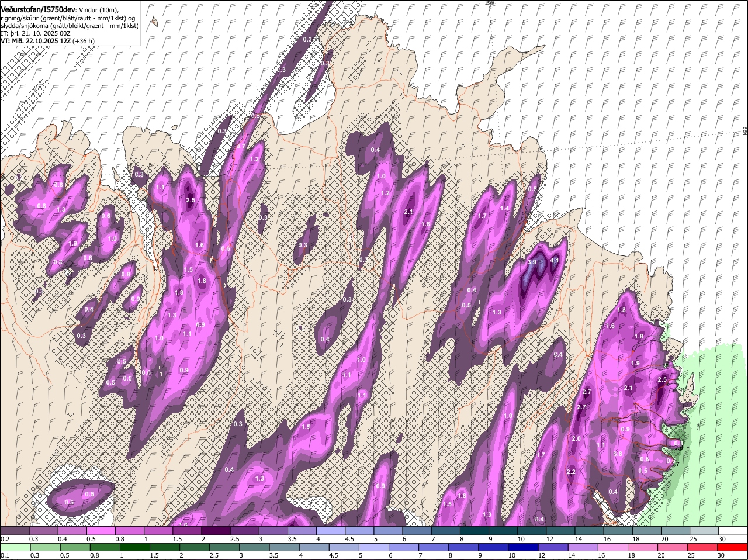Select the 4.1 precipitation value on the map
The width and height of the screenshot is (748, 560).
click(555, 261)
